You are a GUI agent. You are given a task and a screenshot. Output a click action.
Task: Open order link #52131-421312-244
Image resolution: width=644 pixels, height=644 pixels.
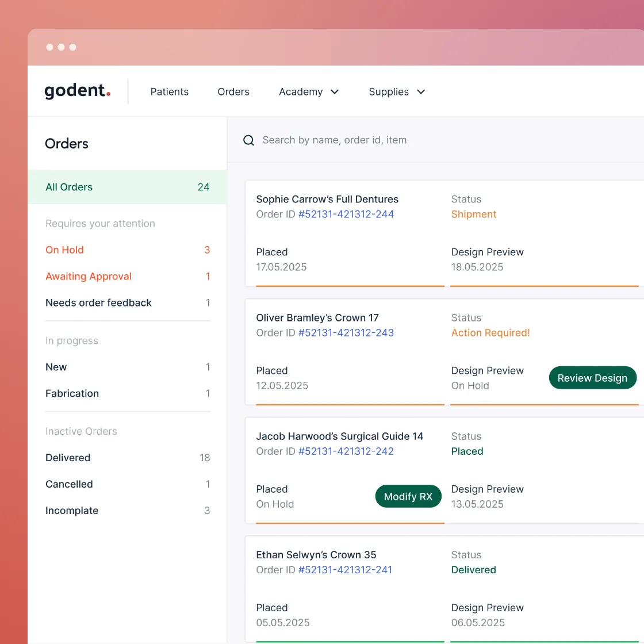tap(346, 214)
